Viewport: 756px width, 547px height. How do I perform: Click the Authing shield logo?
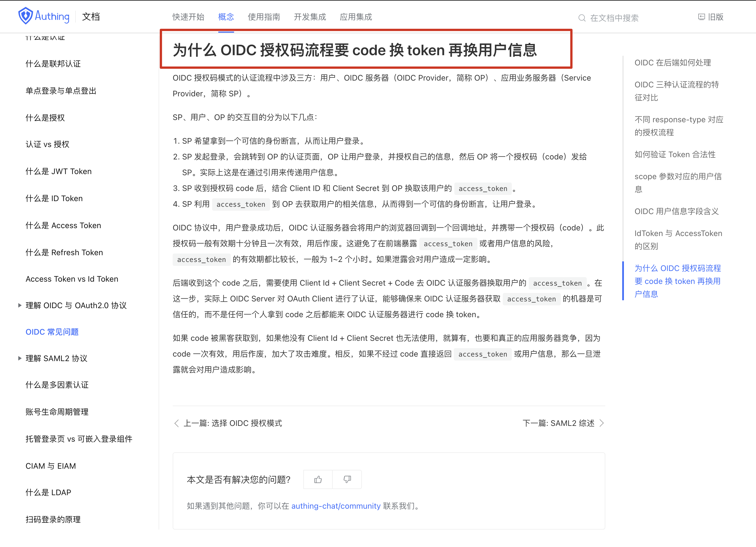tap(25, 16)
